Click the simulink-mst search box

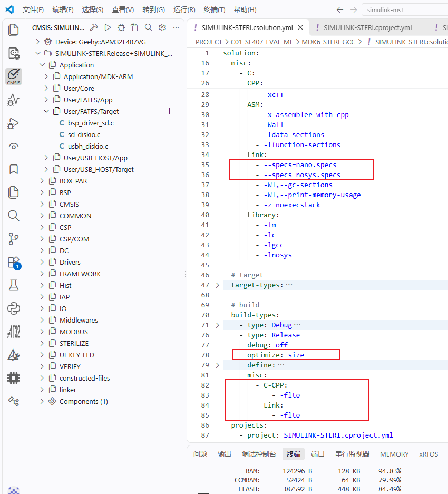405,10
